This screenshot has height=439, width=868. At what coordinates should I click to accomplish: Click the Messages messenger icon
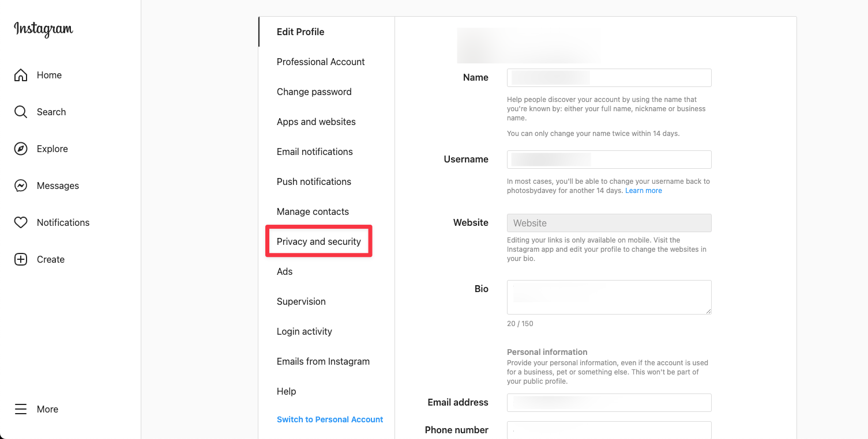[21, 186]
